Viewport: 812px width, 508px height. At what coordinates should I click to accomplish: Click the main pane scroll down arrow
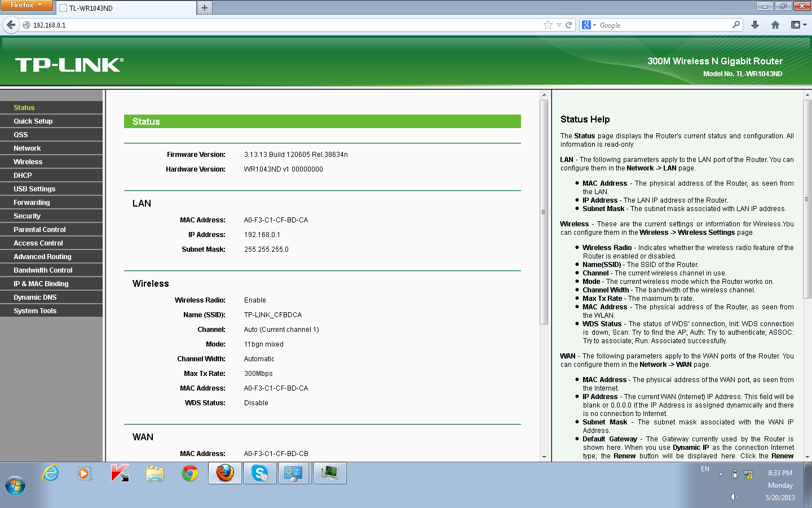[x=544, y=457]
